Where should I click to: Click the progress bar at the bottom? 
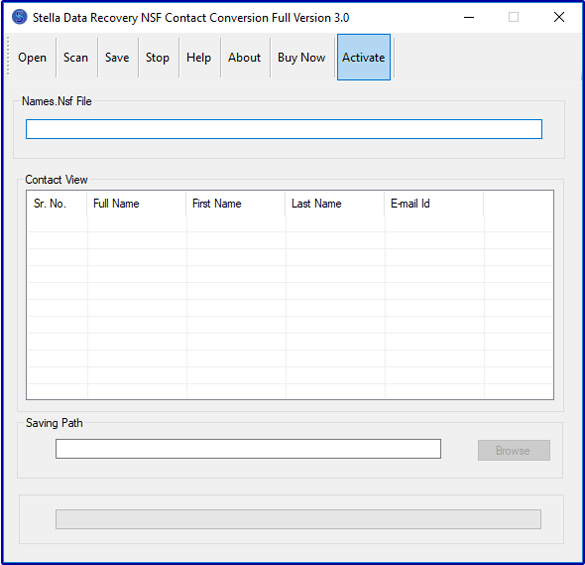[x=298, y=519]
